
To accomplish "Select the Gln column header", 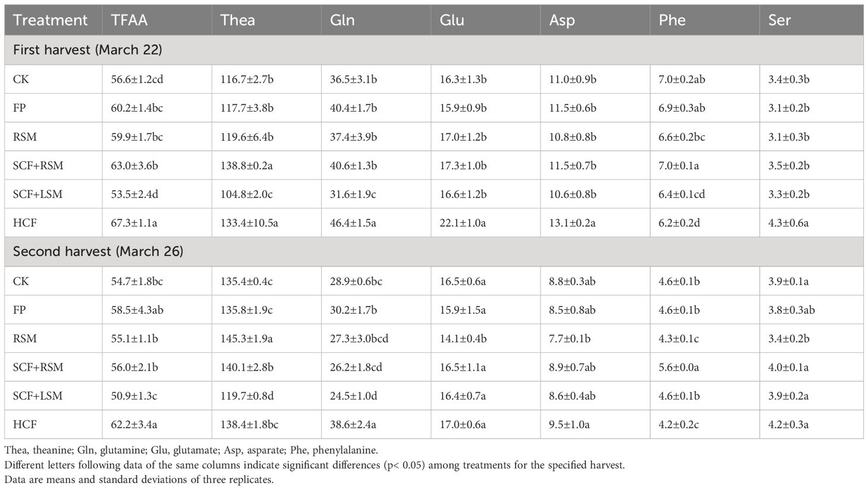I will click(376, 20).
